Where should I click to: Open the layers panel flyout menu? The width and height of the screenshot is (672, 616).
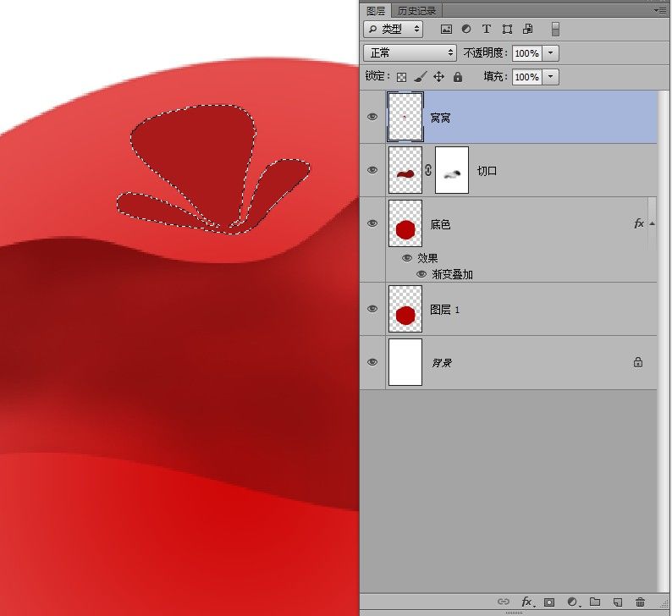pyautogui.click(x=660, y=10)
